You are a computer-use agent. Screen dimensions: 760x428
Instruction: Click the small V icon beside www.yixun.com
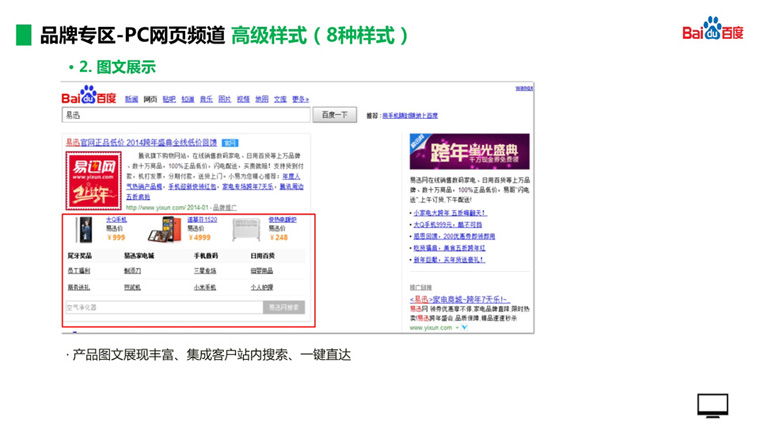click(464, 328)
